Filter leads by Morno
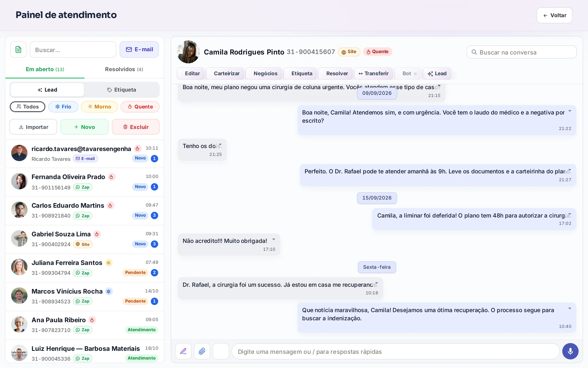Viewport: 588px width, 368px height. click(99, 107)
